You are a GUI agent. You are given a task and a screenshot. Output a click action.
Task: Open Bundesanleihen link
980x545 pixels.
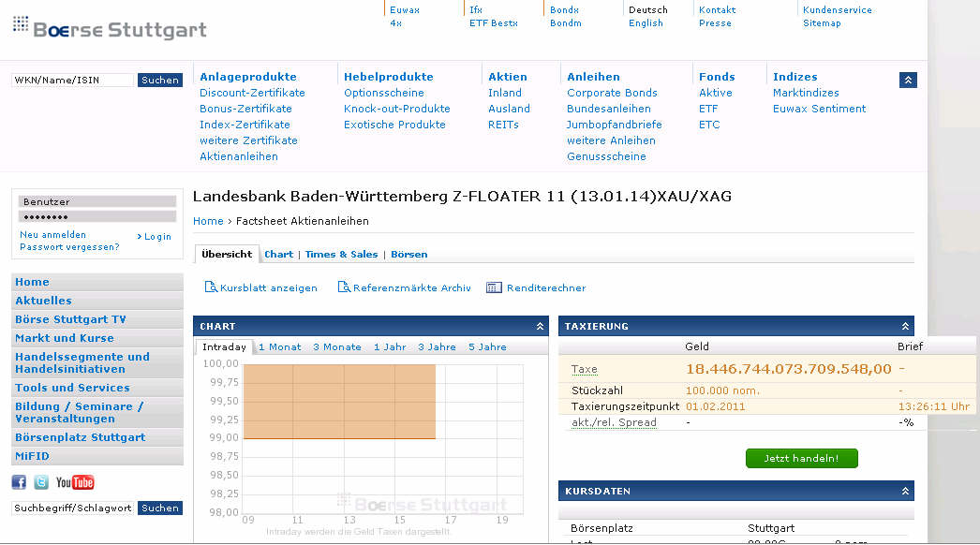tap(609, 109)
